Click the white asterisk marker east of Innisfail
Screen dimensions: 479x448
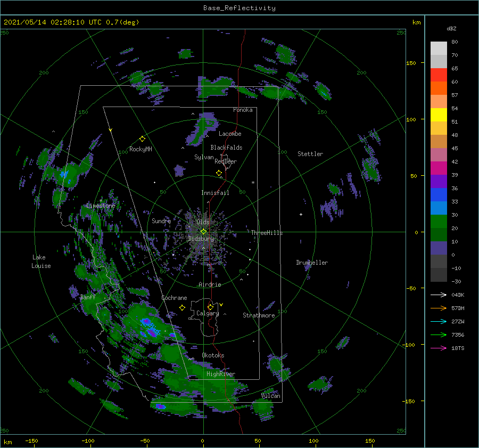tap(253, 183)
